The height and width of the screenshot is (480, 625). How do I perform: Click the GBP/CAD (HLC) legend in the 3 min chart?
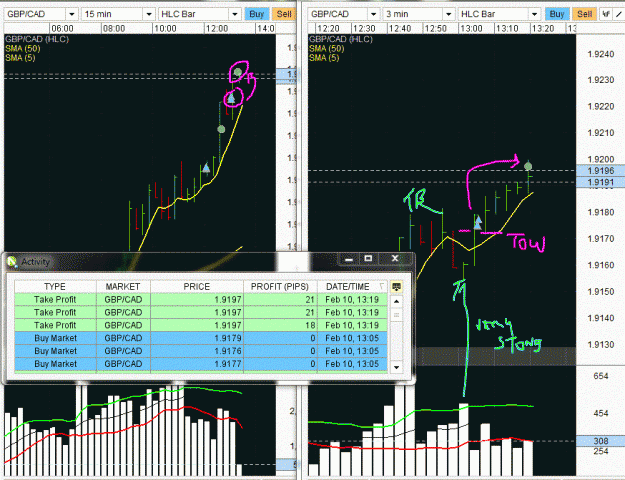pyautogui.click(x=341, y=39)
